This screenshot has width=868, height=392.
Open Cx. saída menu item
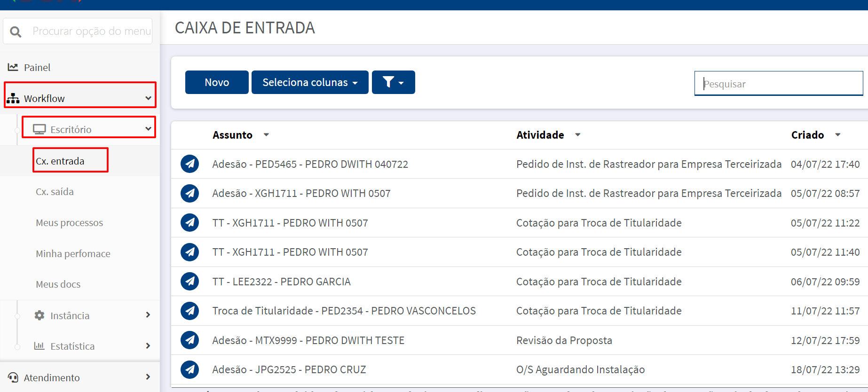pos(55,192)
